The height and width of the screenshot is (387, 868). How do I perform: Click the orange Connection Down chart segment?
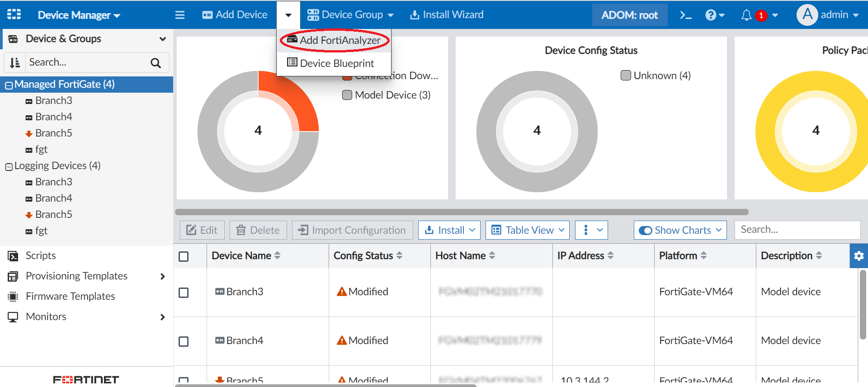coord(298,104)
